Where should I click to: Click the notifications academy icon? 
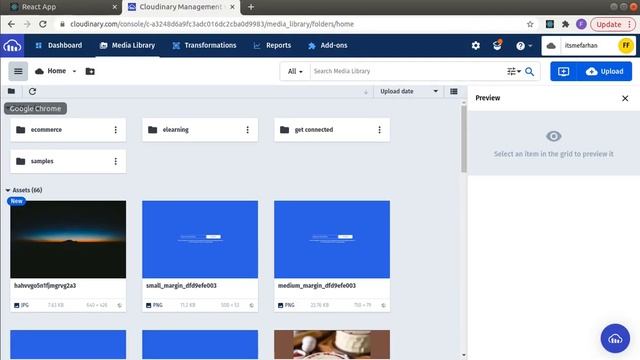click(x=497, y=45)
